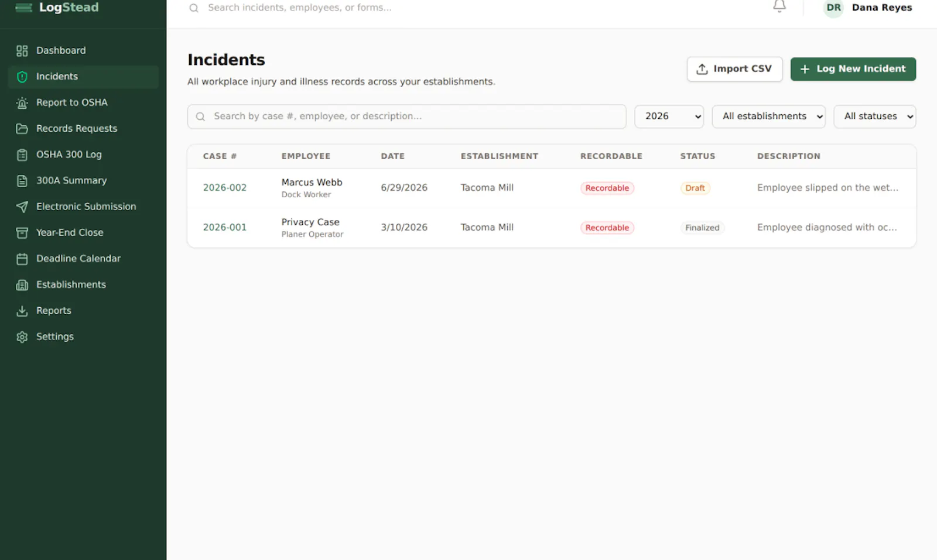
Task: Open Deadline Calendar page
Action: pos(83,259)
